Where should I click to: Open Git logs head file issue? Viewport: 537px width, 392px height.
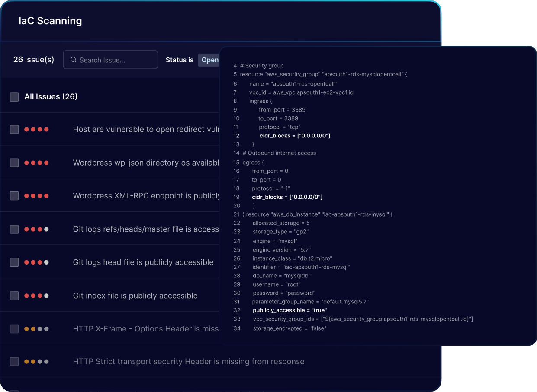click(x=143, y=262)
